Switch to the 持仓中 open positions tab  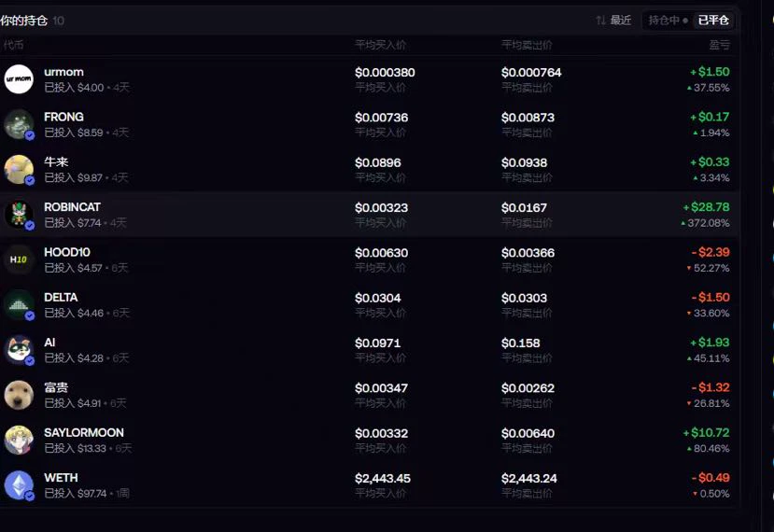coord(668,21)
